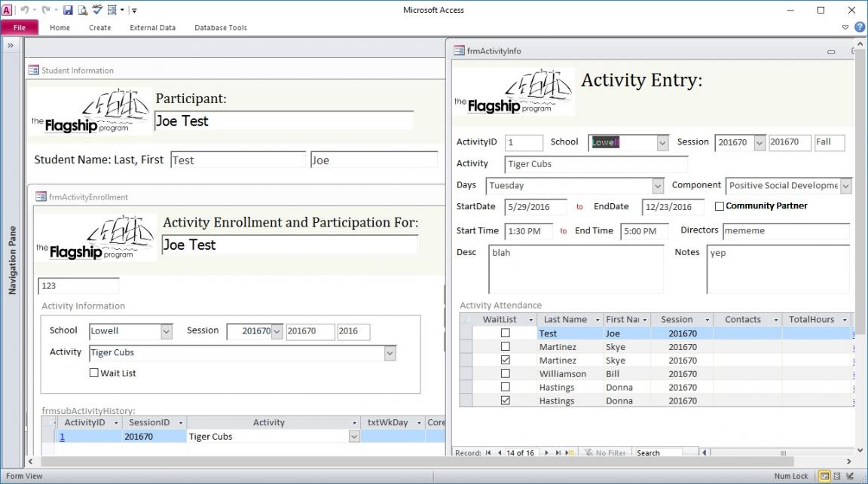
Task: Open the Days dropdown showing Tuesday
Action: coord(658,186)
